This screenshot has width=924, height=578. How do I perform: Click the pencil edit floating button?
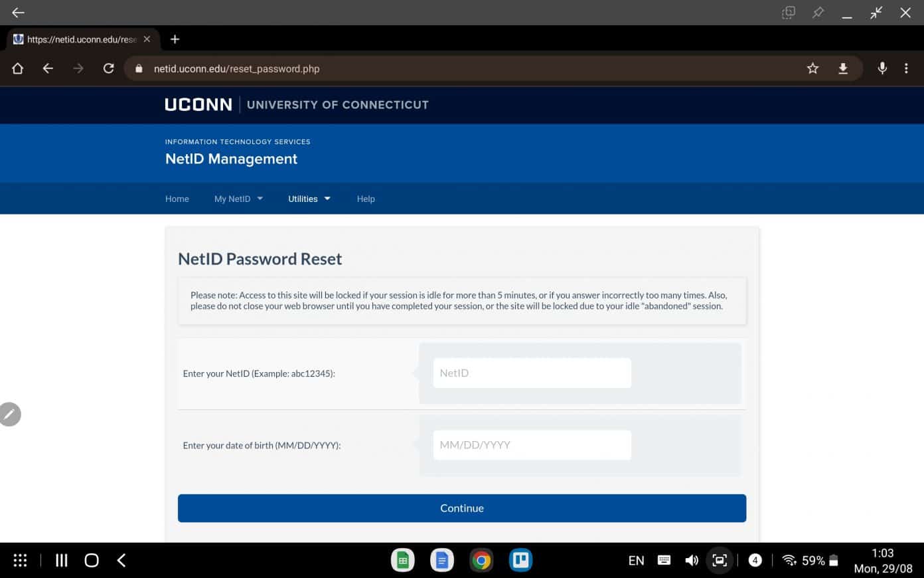[x=10, y=414]
